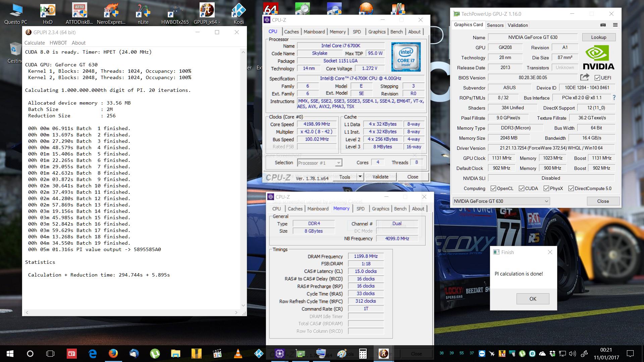Toggle the DirectCompute 5.0 checkbox in GPU-Z
644x362 pixels.
pos(571,188)
